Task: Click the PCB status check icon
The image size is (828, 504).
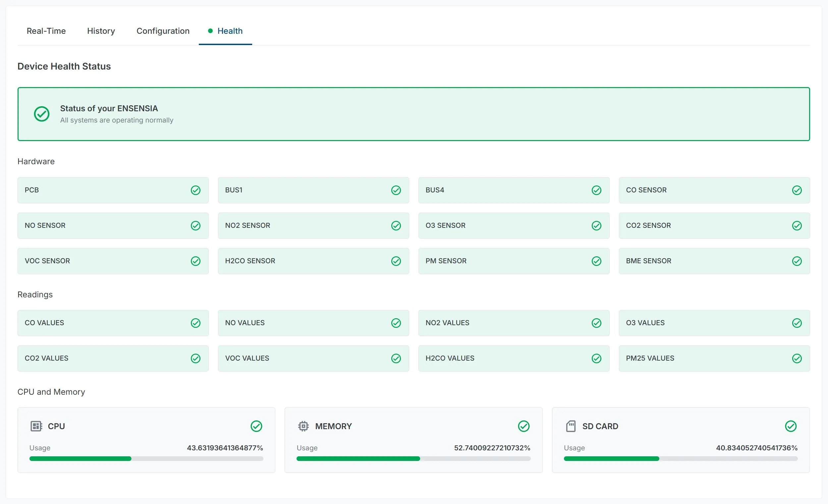Action: pos(195,190)
